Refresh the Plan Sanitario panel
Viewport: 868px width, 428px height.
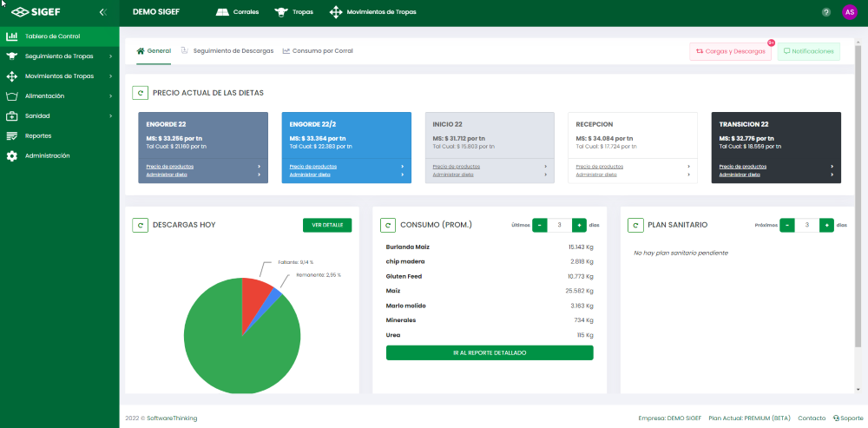pyautogui.click(x=635, y=225)
